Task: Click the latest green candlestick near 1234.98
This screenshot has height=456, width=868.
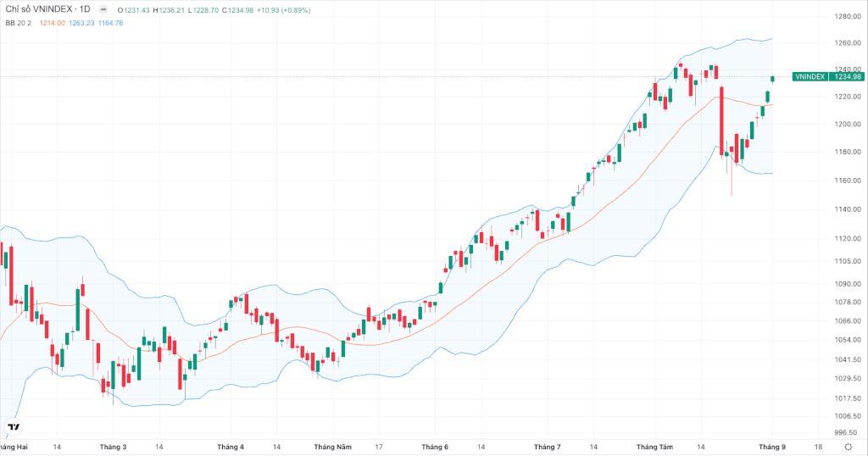Action: [x=773, y=79]
